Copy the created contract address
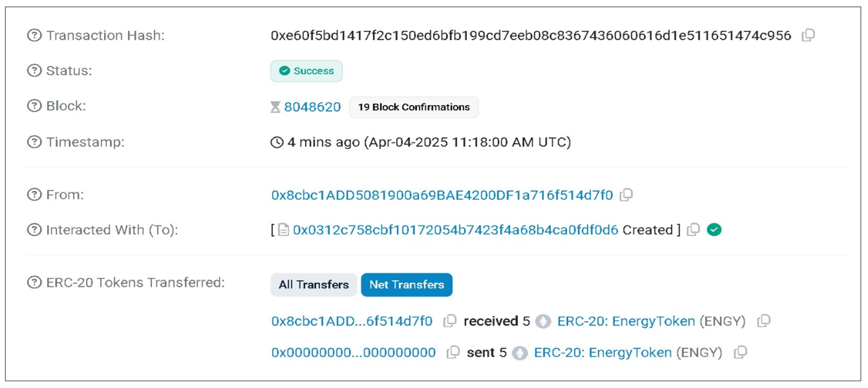Viewport: 868px width, 388px height. 693,230
